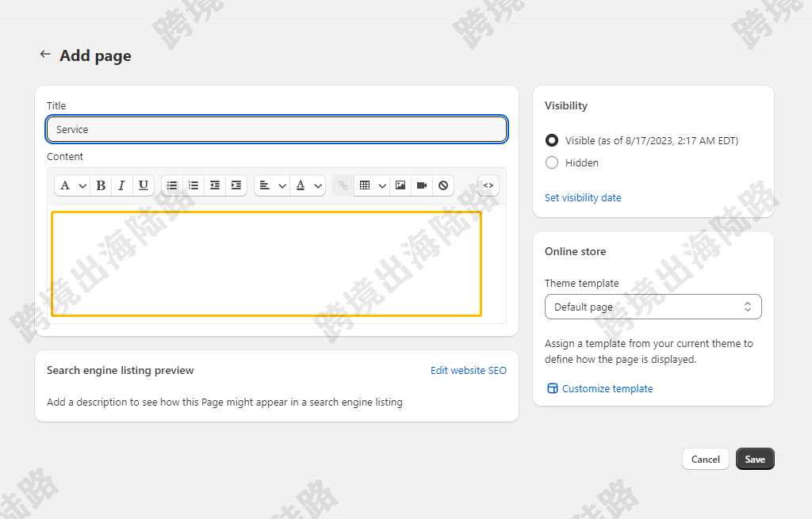Toggle italic formatting
Image resolution: width=812 pixels, height=519 pixels.
(121, 185)
